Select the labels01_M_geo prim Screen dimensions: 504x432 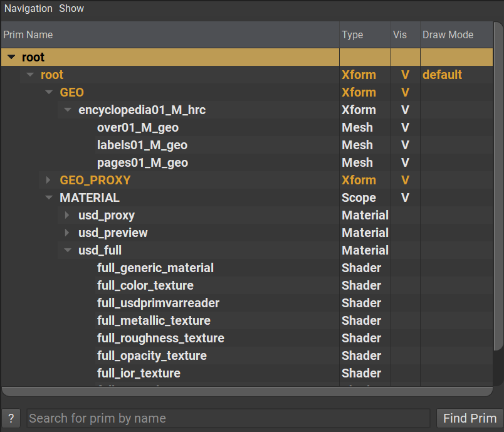click(142, 145)
